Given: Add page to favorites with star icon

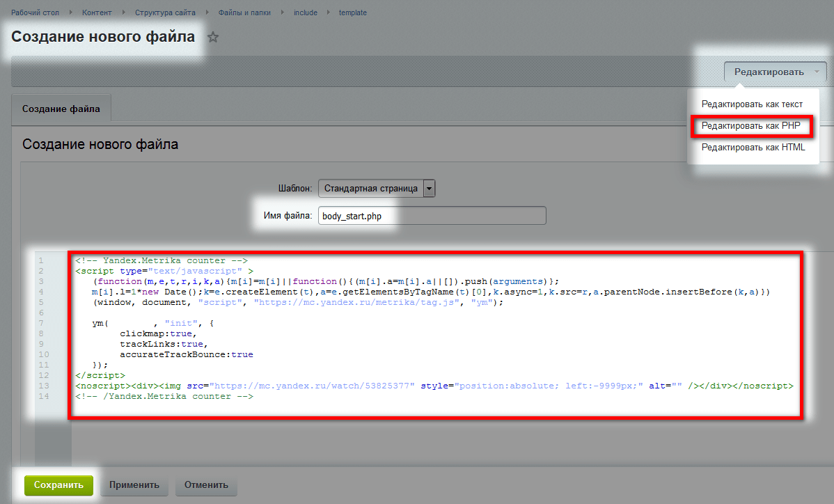Looking at the screenshot, I should [213, 37].
